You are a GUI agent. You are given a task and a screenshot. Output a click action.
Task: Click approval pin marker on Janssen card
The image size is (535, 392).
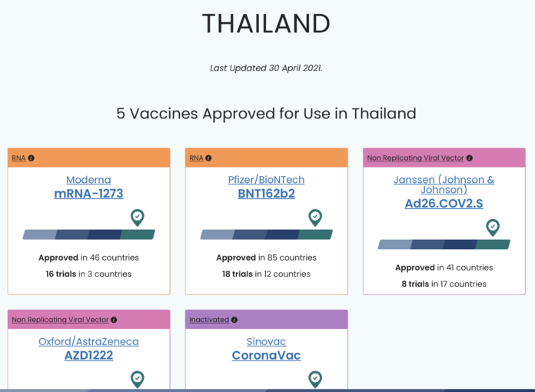493,228
